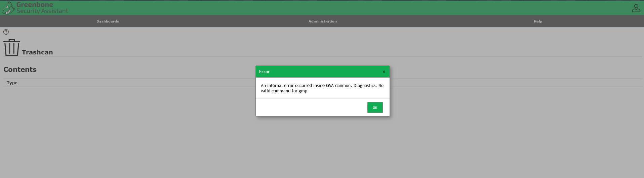Click the Trashcan page heading
Viewport: 644px width, 178px height.
(x=37, y=52)
